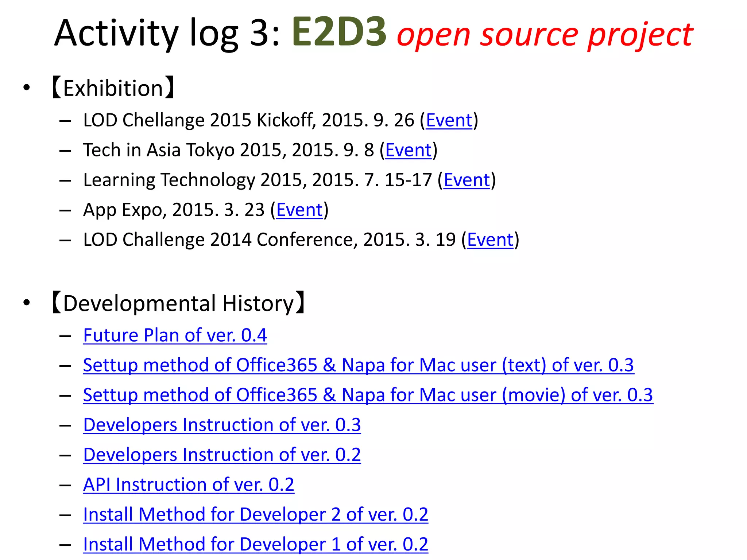Image resolution: width=747 pixels, height=560 pixels.
Task: Open Future Plan of ver. 0.4
Action: (175, 335)
